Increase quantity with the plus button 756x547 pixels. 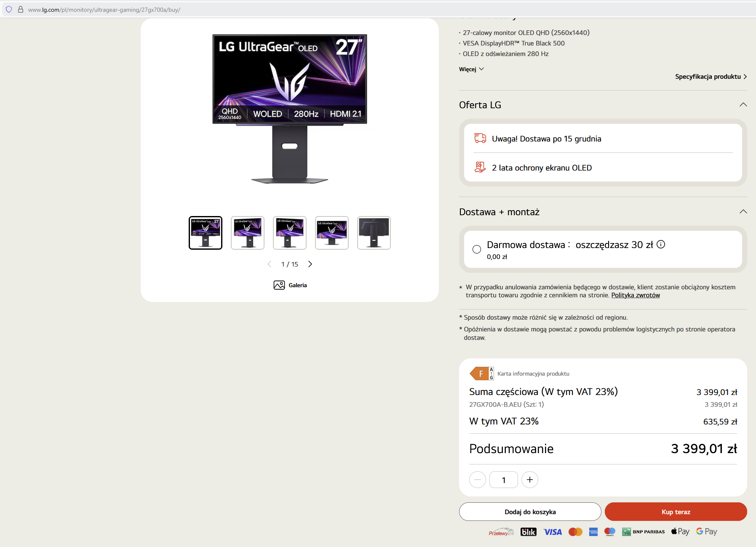[530, 480]
